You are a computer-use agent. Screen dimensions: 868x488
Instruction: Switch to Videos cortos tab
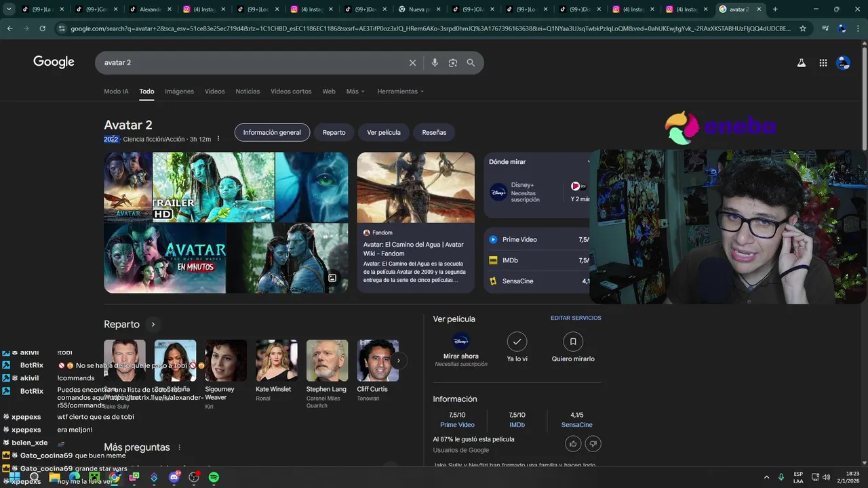click(291, 91)
